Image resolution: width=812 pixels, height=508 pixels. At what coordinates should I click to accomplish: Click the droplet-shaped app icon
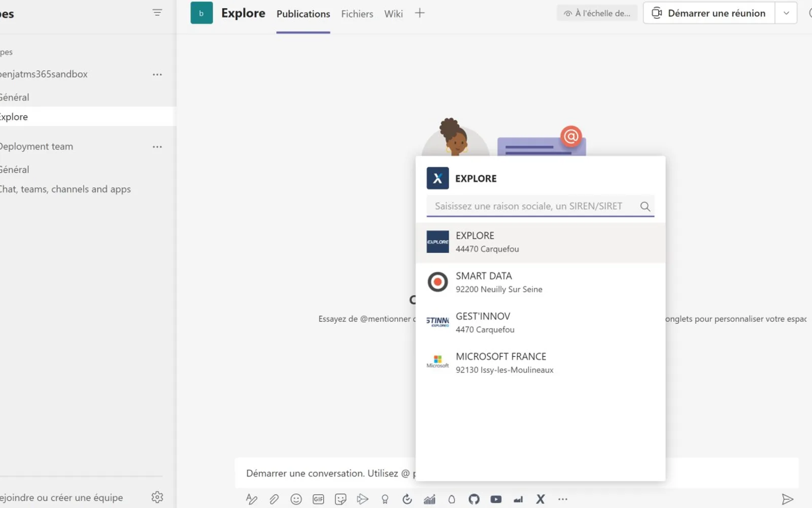452,499
